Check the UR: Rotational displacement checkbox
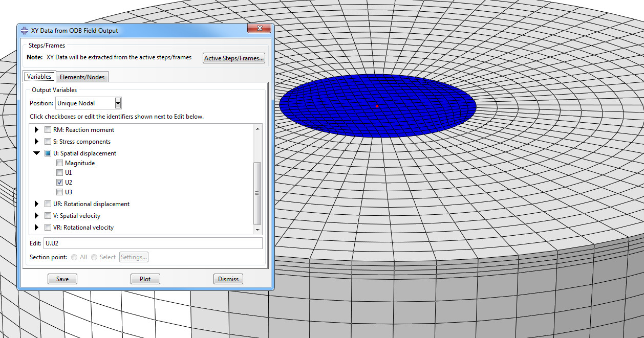Image resolution: width=644 pixels, height=338 pixels. [48, 204]
